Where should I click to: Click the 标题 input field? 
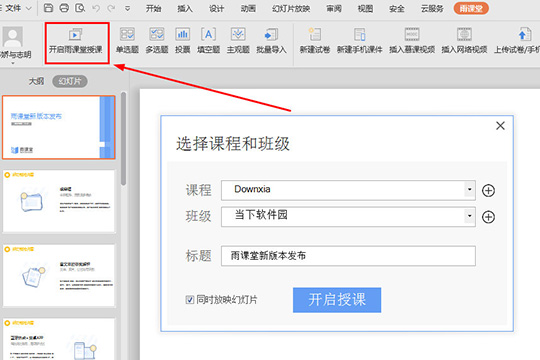click(348, 256)
